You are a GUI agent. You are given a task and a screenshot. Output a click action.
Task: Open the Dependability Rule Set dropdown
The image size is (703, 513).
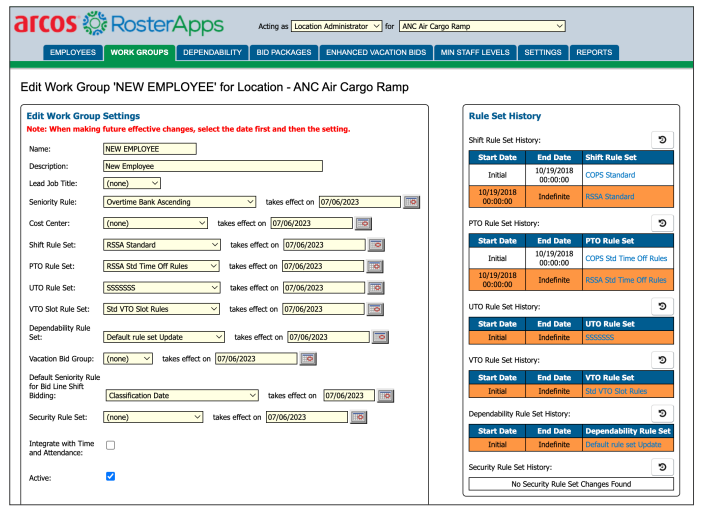pyautogui.click(x=164, y=337)
